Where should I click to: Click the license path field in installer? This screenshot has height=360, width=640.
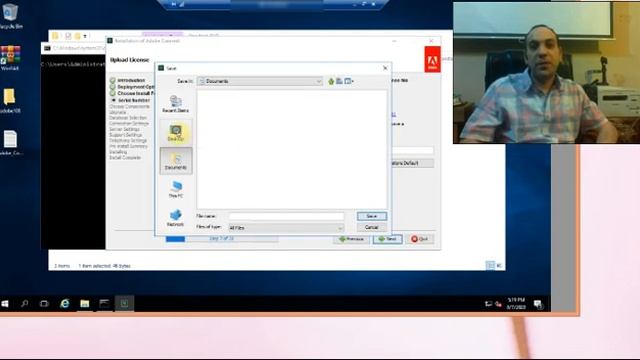pyautogui.click(x=412, y=151)
